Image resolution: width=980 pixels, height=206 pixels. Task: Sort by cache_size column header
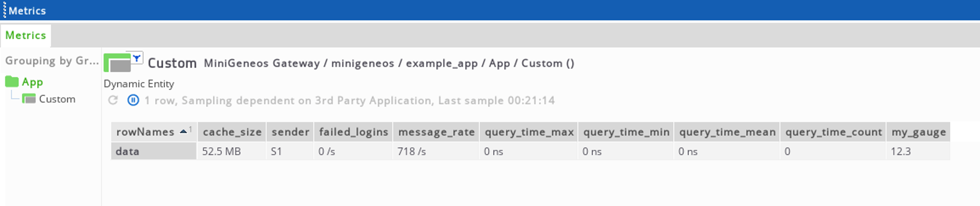pyautogui.click(x=232, y=132)
